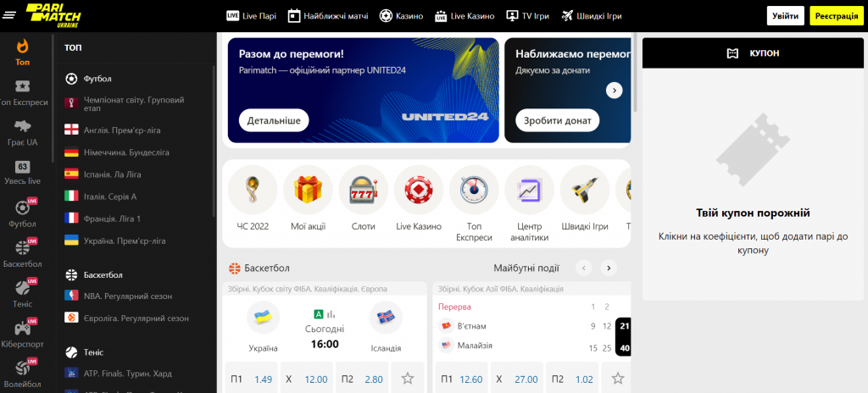Image resolution: width=868 pixels, height=393 pixels.
Task: Open Найближчі матчі menu item
Action: click(x=328, y=16)
